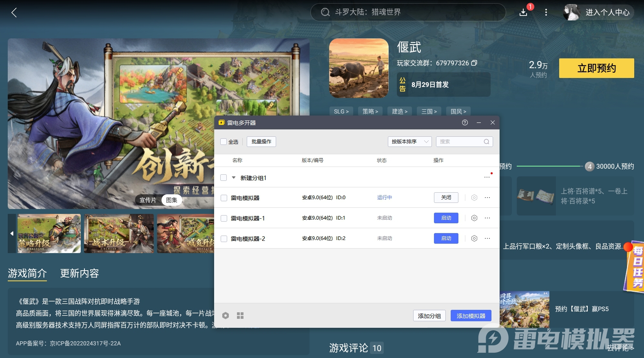Click 启动 for 雷电模拟器-1

click(x=446, y=218)
